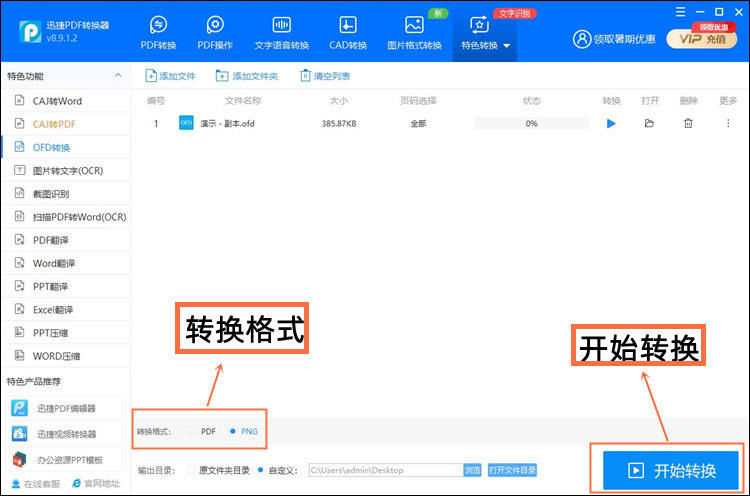Choose PNG as conversion format
The height and width of the screenshot is (496, 750).
[243, 431]
